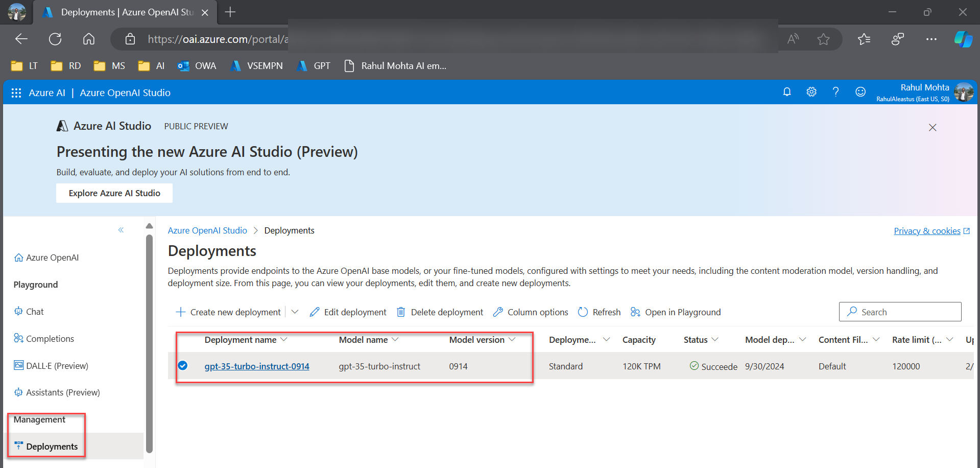Open Rahul Mohta's account avatar

pyautogui.click(x=964, y=92)
